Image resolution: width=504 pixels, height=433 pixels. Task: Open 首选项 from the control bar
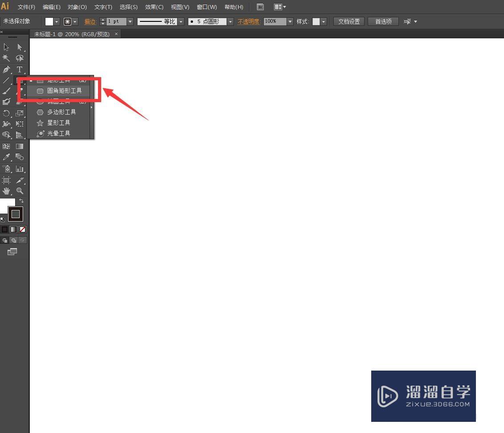click(383, 21)
